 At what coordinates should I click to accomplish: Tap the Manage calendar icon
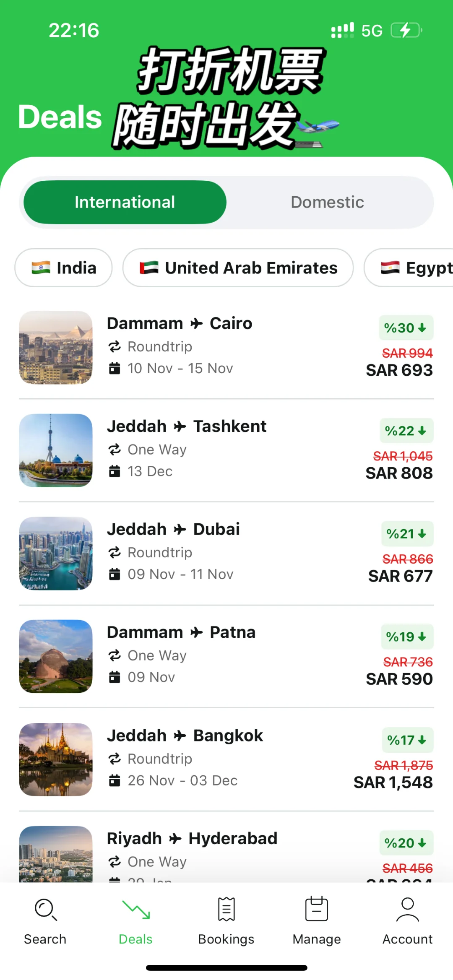(317, 910)
